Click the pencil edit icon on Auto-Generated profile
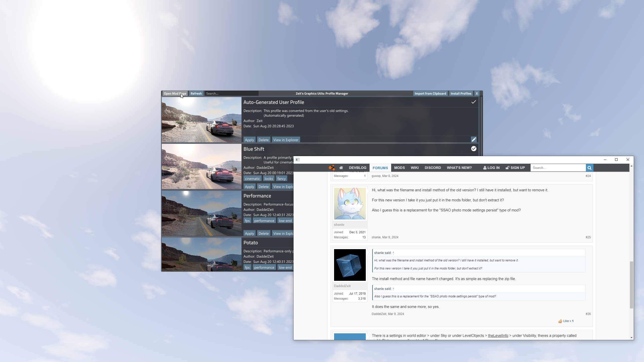The height and width of the screenshot is (362, 644). pyautogui.click(x=474, y=140)
